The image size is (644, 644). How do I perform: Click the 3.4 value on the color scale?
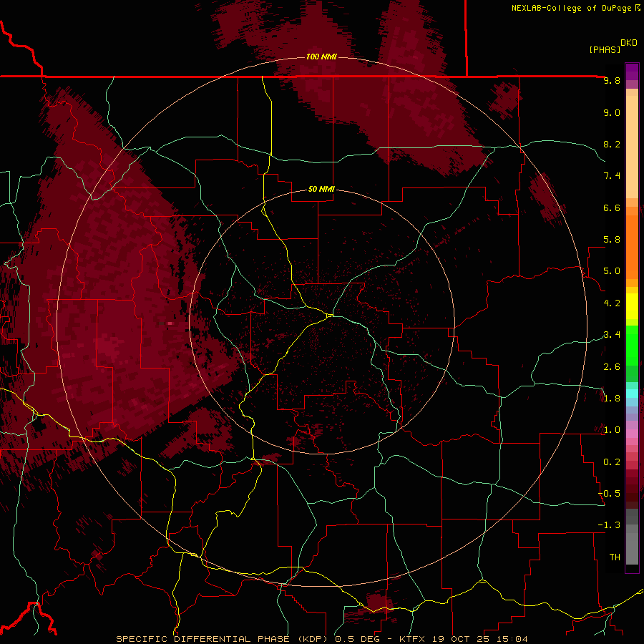point(612,335)
